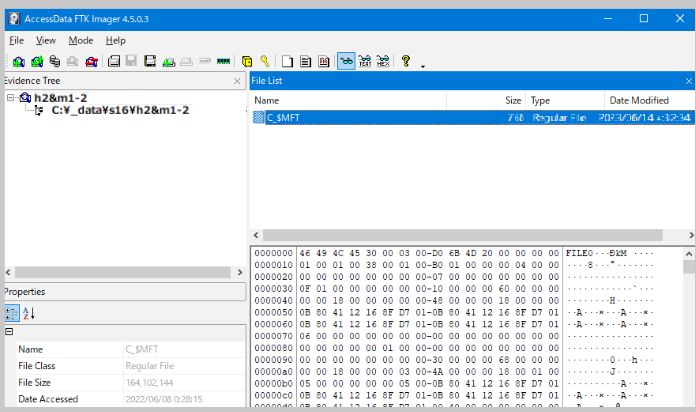
Task: Sort the file list by Size column
Action: point(486,100)
